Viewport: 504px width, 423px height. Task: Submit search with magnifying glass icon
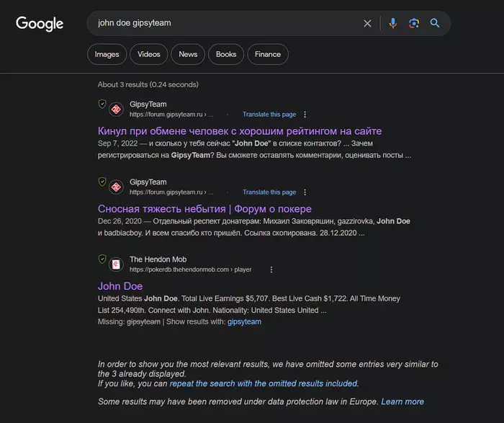[435, 23]
